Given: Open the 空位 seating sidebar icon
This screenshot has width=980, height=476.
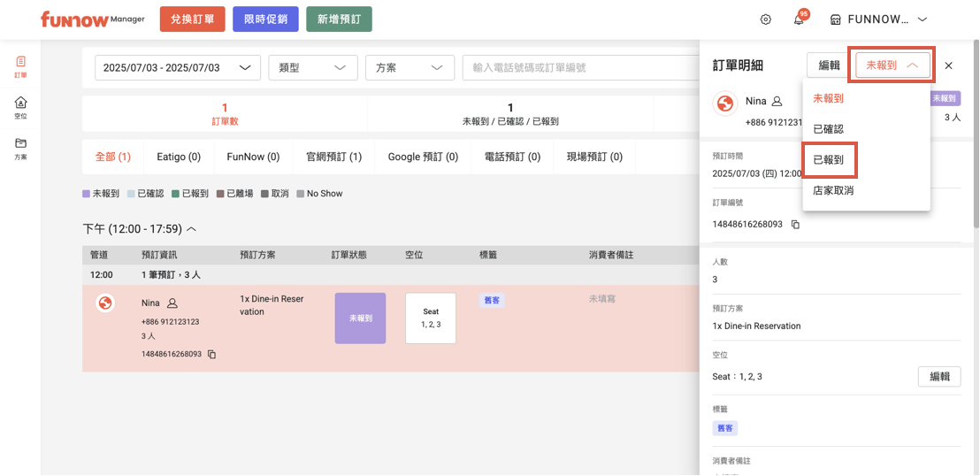Looking at the screenshot, I should pos(20,107).
